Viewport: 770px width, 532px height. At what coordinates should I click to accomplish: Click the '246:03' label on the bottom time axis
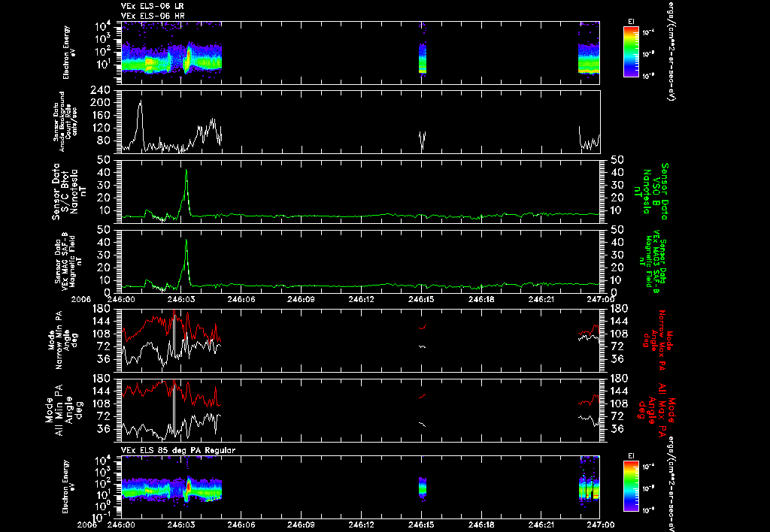[180, 524]
